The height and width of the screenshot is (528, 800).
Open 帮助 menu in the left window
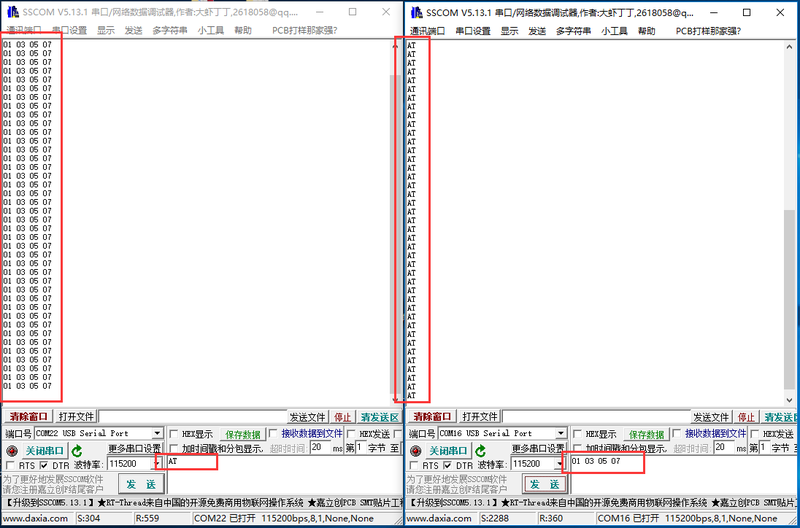pyautogui.click(x=243, y=31)
